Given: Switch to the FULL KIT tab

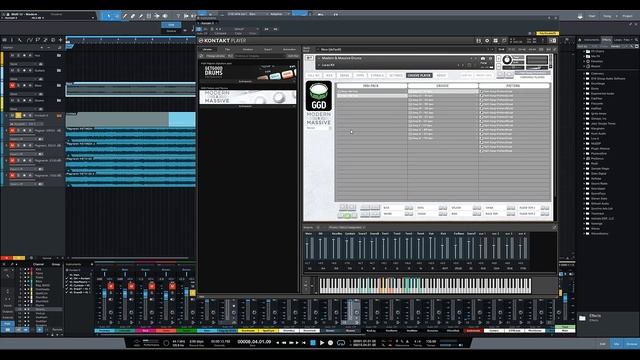Looking at the screenshot, I should click(x=313, y=76).
